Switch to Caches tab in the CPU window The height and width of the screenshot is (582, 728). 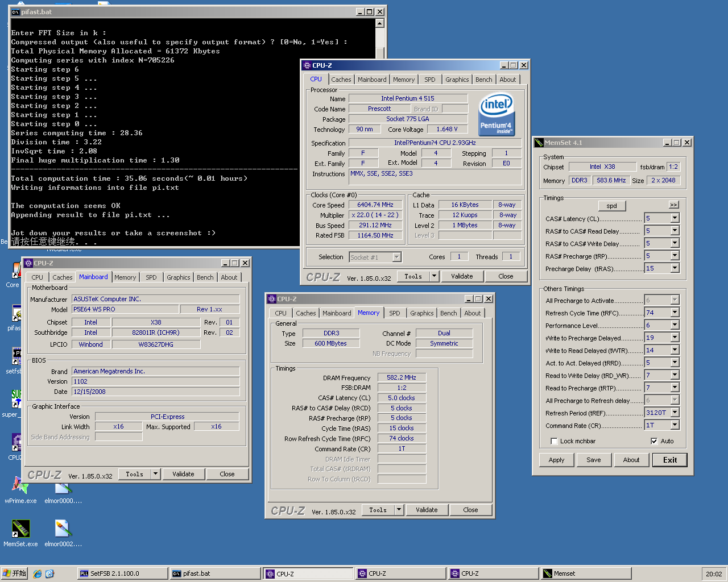coord(341,80)
